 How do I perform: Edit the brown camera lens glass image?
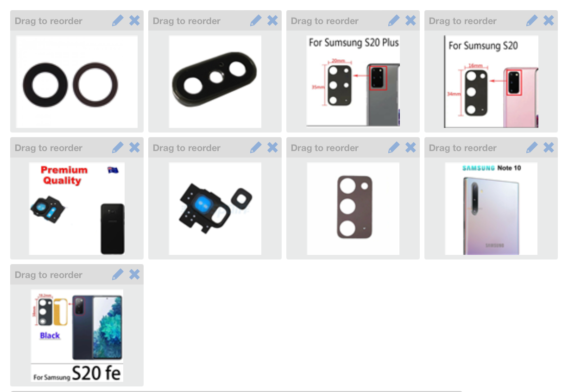(x=394, y=147)
